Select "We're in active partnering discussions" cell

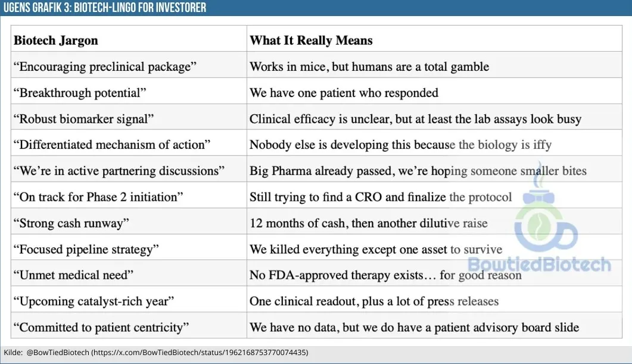[x=119, y=171]
